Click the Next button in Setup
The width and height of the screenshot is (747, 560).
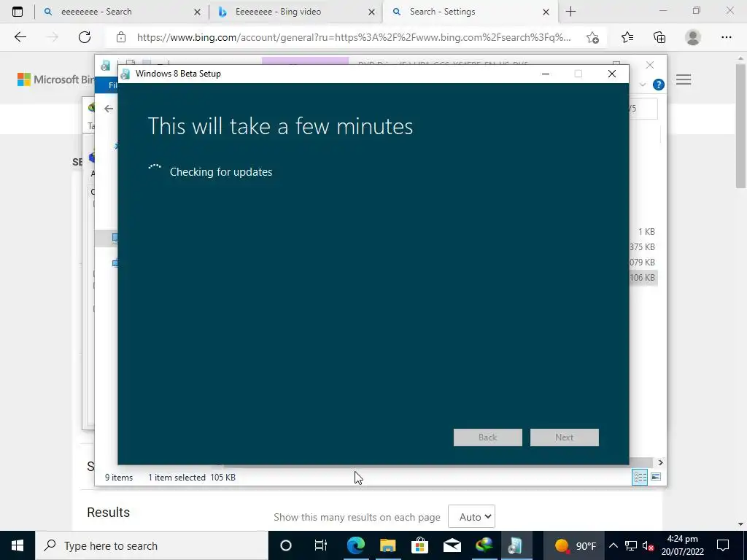pyautogui.click(x=564, y=437)
